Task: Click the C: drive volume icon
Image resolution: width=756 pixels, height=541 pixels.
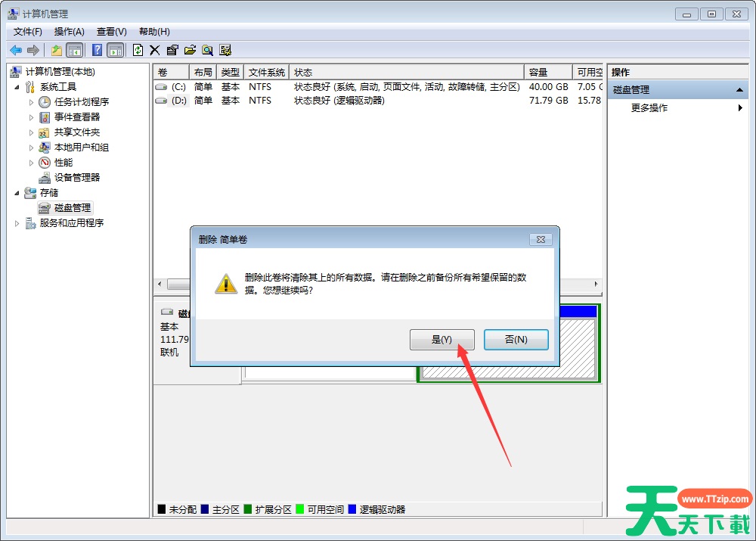Action: tap(161, 87)
